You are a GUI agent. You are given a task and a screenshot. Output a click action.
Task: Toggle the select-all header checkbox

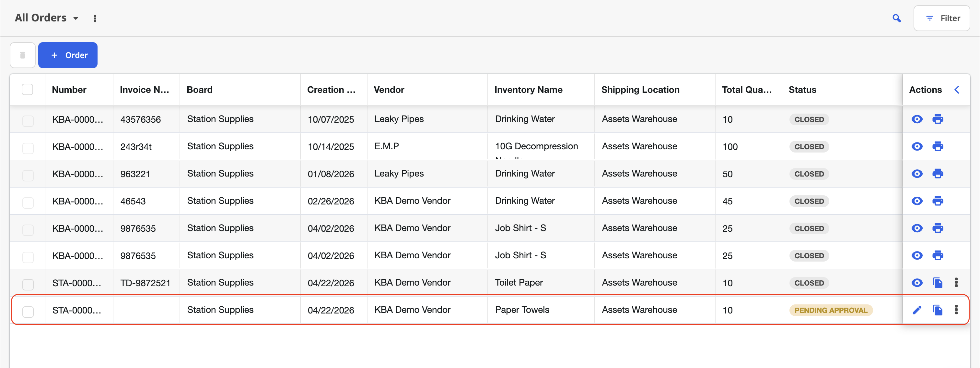click(28, 90)
